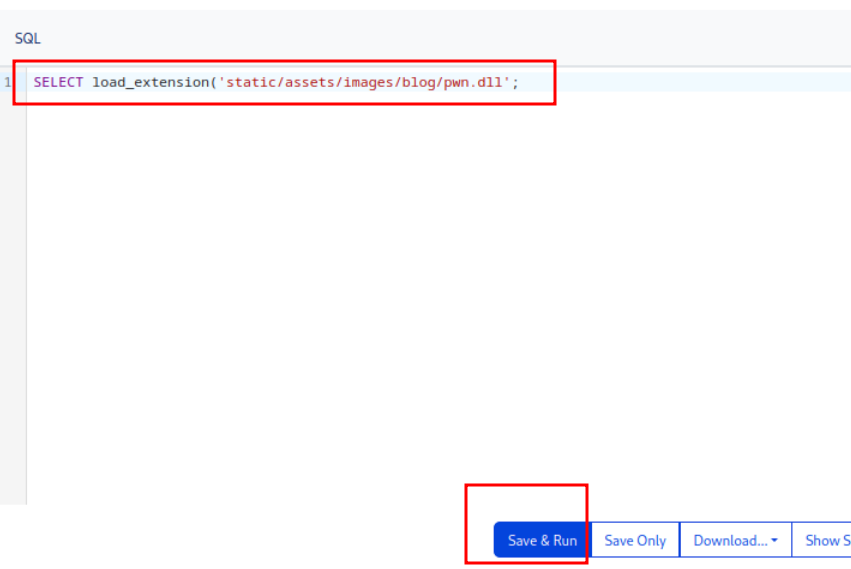Screen dimensions: 851x569
Task: Click the load_extension function name
Action: pyautogui.click(x=150, y=82)
